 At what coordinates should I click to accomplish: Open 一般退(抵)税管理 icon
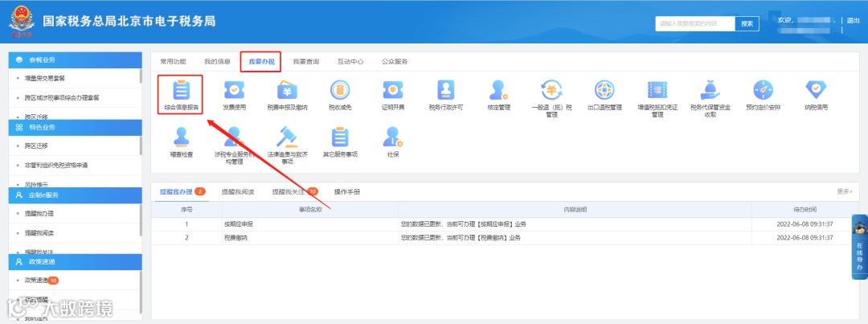point(551,90)
